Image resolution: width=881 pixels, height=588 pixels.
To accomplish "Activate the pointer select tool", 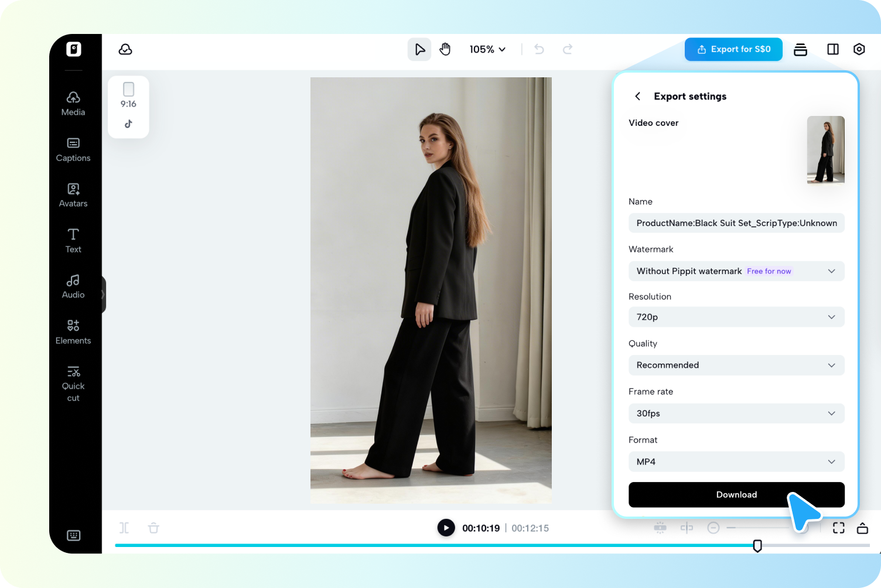I will 419,49.
